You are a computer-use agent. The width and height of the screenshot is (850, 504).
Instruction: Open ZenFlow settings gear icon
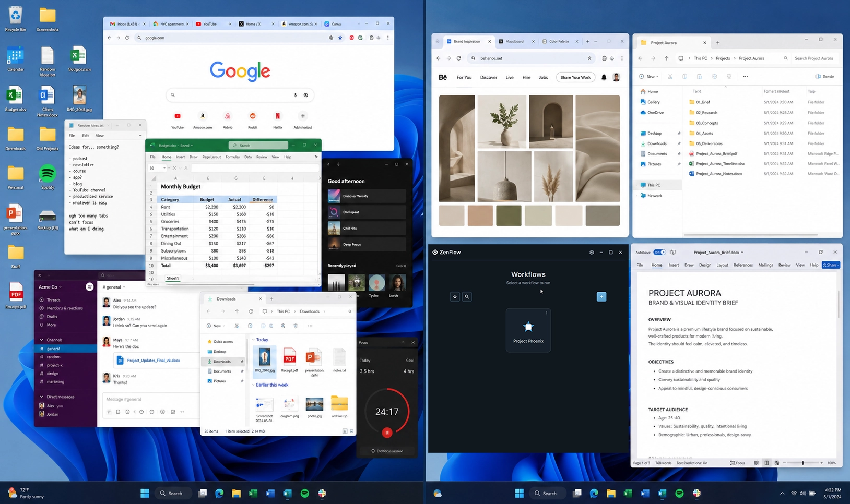592,252
